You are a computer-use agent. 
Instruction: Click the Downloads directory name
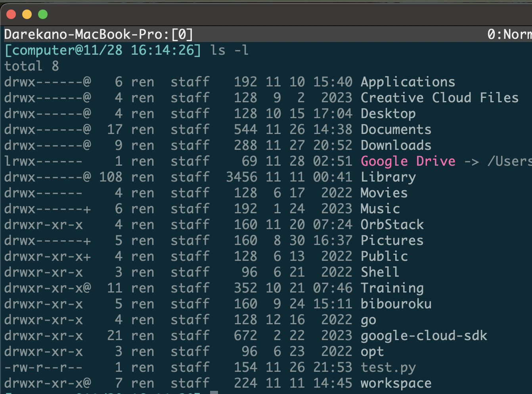395,145
